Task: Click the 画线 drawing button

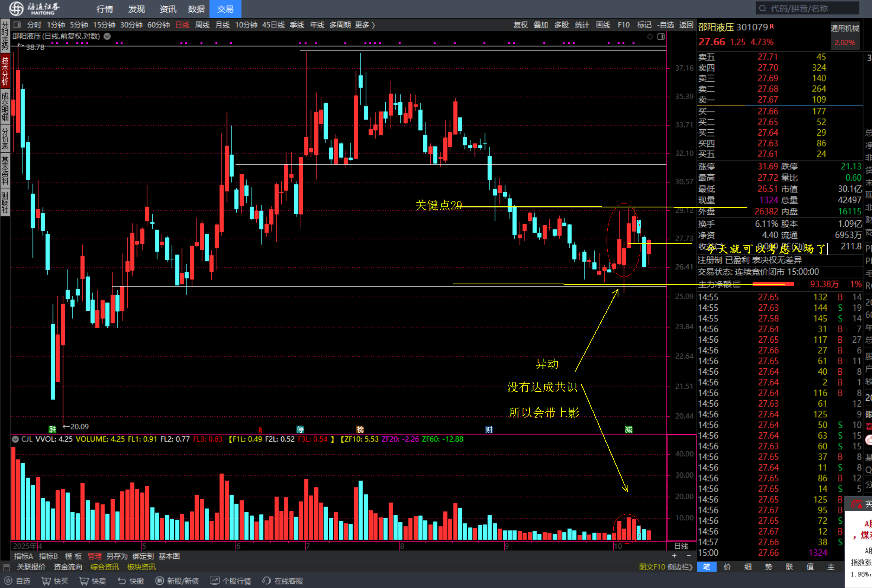Action: coord(603,25)
